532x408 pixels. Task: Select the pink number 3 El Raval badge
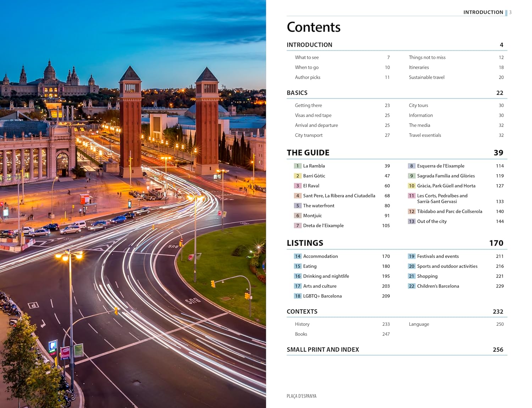[298, 186]
